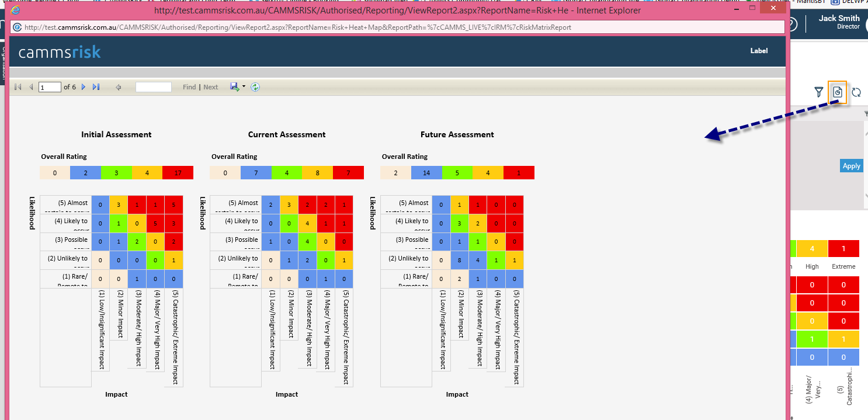
Task: Click Future Assessment Overall Rating label
Action: pos(405,157)
